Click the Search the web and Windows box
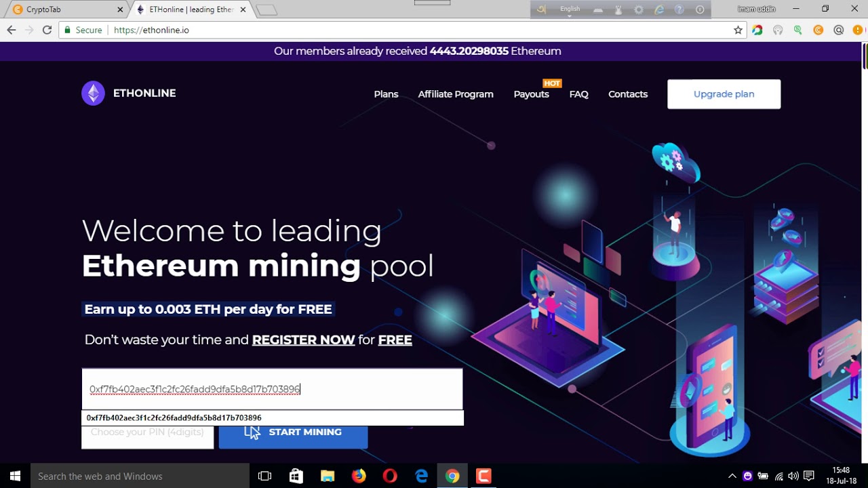The width and height of the screenshot is (868, 488). (x=139, y=476)
